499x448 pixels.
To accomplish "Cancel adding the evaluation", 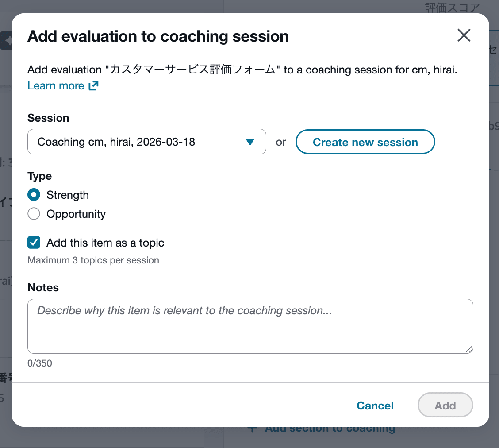I will (375, 406).
